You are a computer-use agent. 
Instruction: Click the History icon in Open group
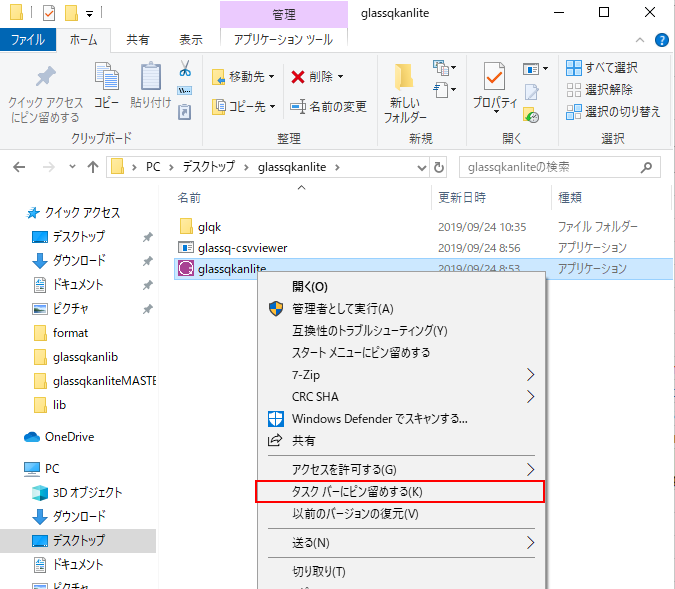pos(532,115)
